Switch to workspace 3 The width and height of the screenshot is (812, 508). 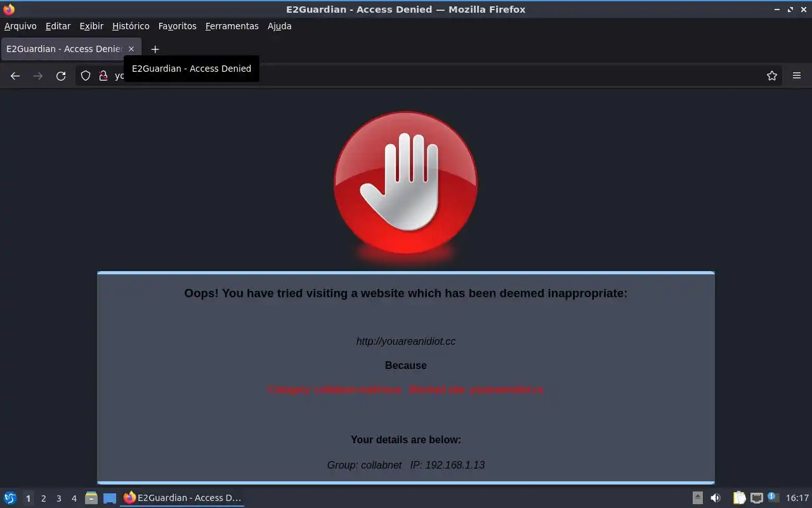pyautogui.click(x=58, y=498)
